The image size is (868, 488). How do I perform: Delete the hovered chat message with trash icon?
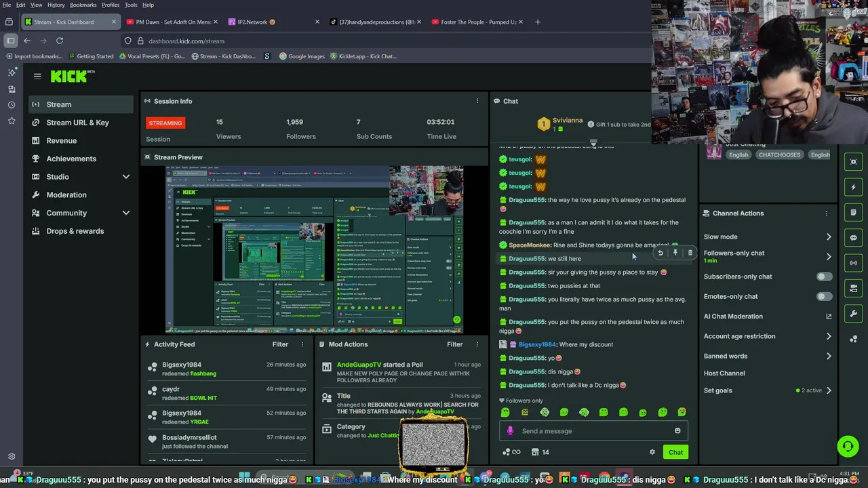tap(690, 253)
